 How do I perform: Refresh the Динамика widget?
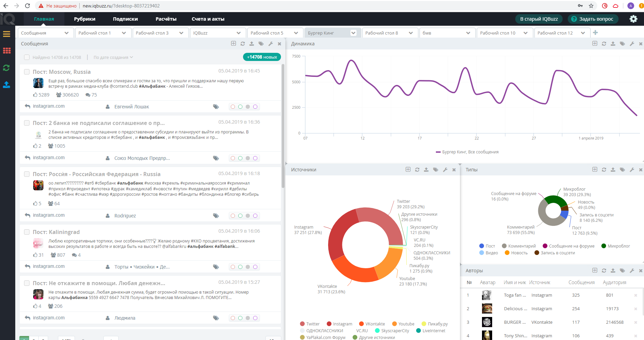[604, 44]
